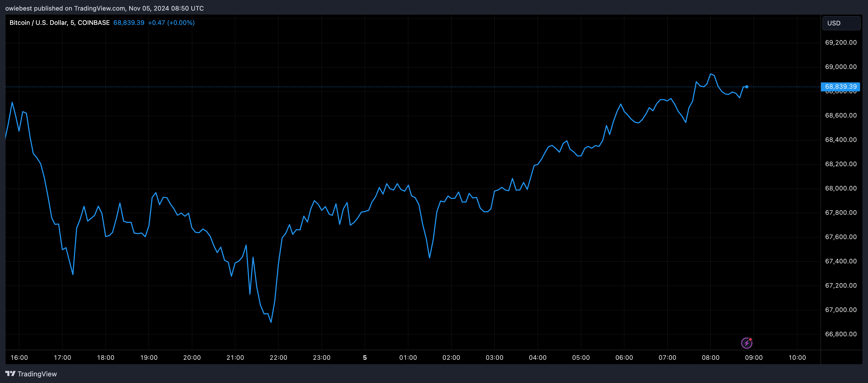Viewport: 868px width, 383px height.
Task: Open the USD currency selector
Action: pyautogui.click(x=841, y=23)
